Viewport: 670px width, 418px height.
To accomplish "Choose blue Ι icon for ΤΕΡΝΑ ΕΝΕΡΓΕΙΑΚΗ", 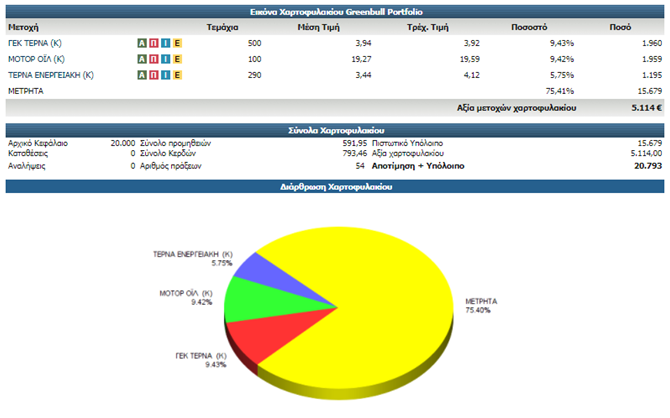I will (x=166, y=75).
